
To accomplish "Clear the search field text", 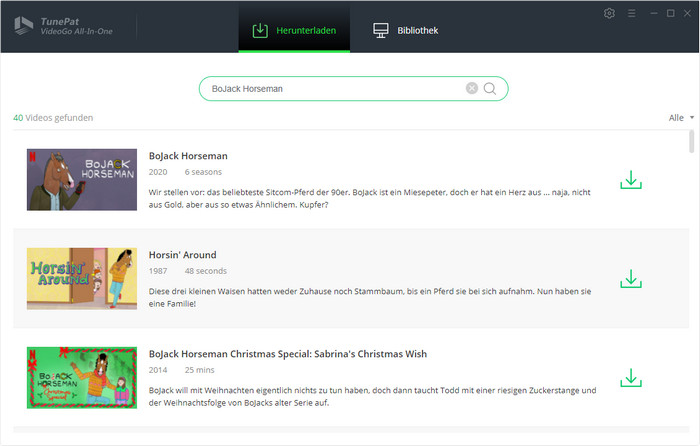I will tap(472, 88).
